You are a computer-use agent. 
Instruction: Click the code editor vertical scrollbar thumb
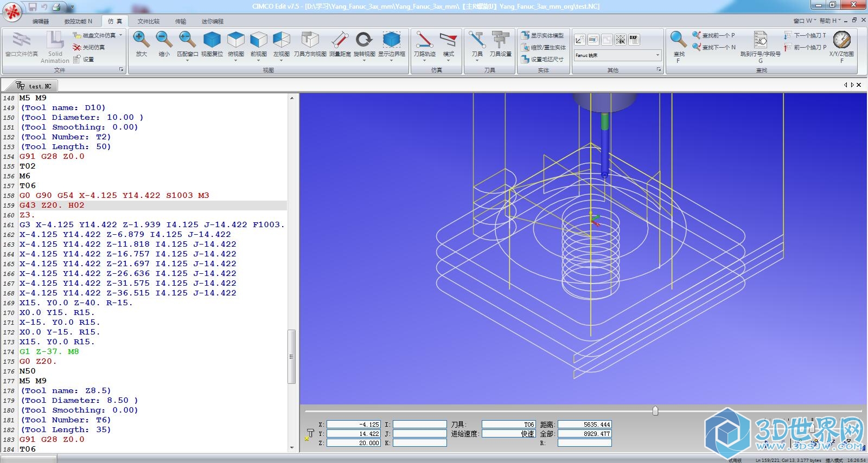(x=291, y=356)
